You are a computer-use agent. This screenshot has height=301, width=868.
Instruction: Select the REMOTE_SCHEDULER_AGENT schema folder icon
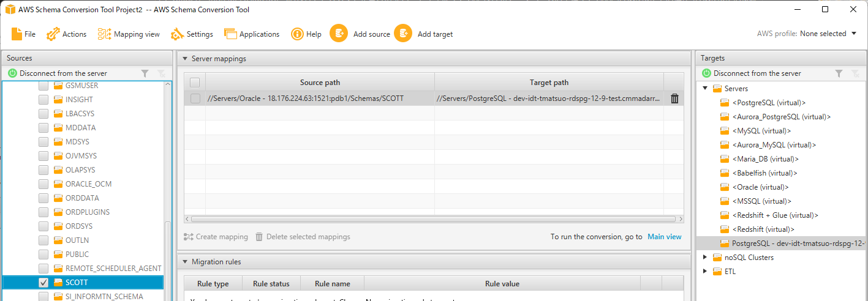click(x=59, y=269)
